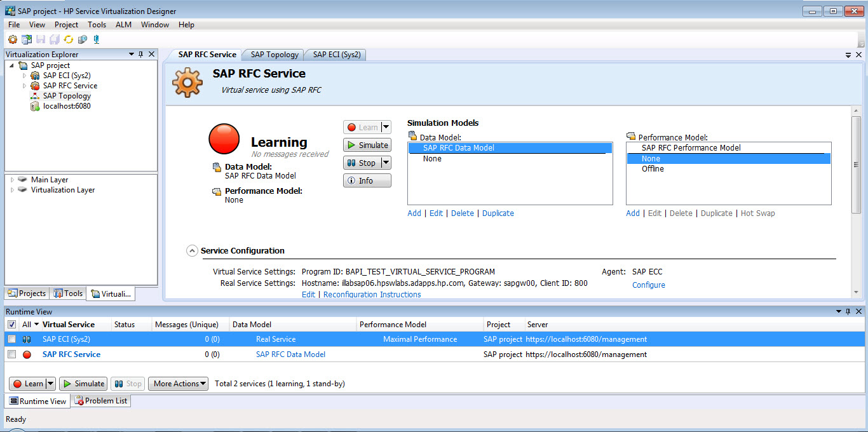Collapse the SAP project tree node

[11, 65]
